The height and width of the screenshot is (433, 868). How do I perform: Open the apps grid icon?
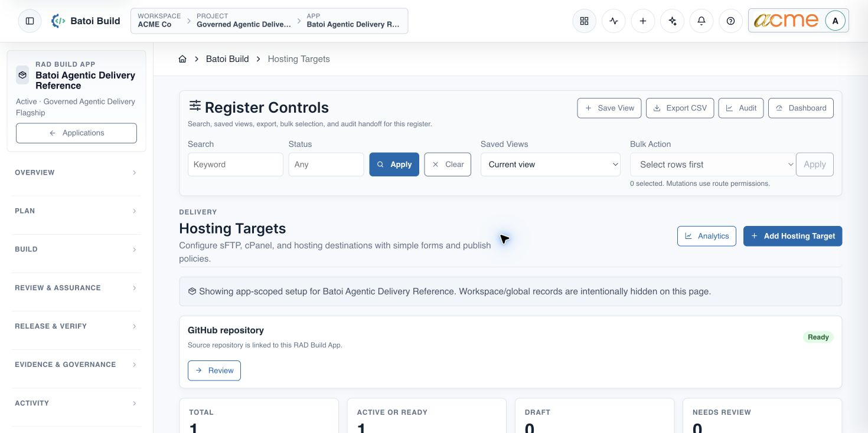(x=584, y=21)
